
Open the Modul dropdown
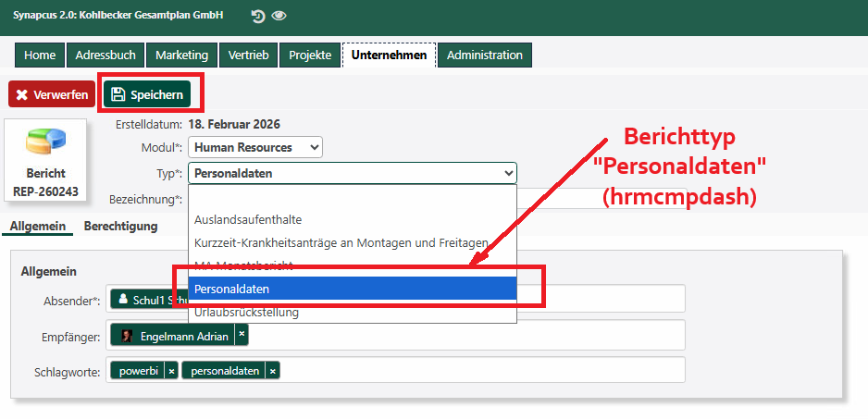pos(255,147)
